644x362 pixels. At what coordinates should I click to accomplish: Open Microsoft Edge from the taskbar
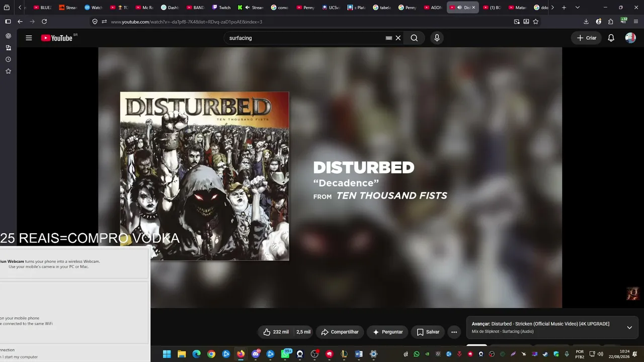coord(196,354)
